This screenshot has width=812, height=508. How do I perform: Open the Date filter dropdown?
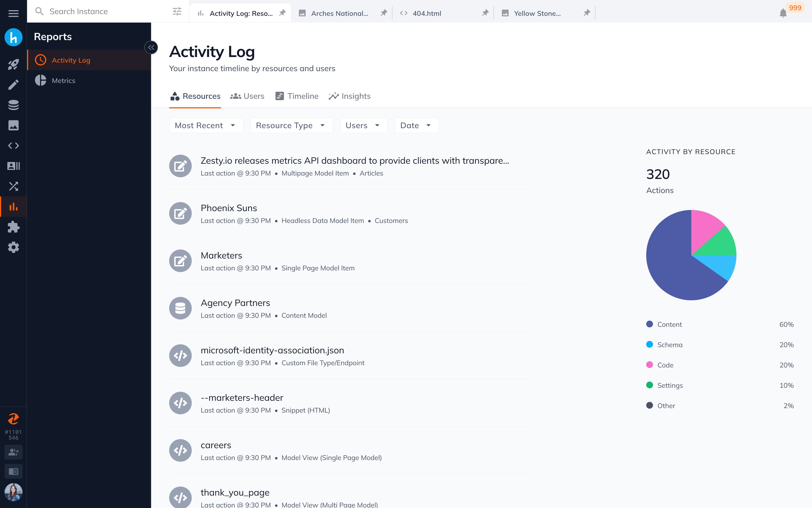[416, 125]
